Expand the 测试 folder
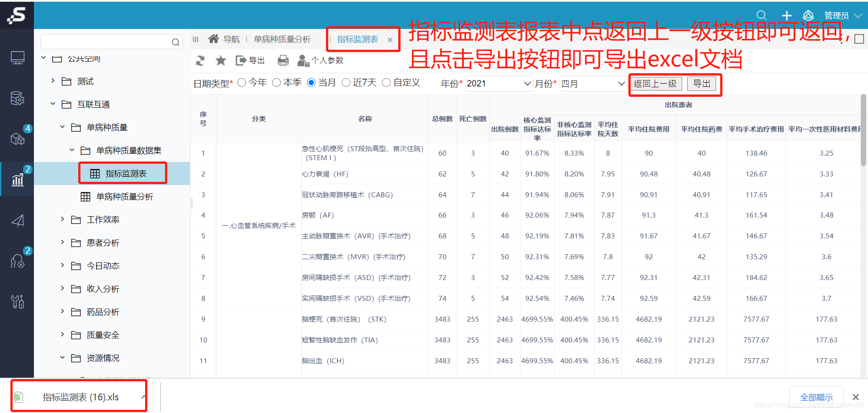This screenshot has height=413, width=868. coord(53,81)
